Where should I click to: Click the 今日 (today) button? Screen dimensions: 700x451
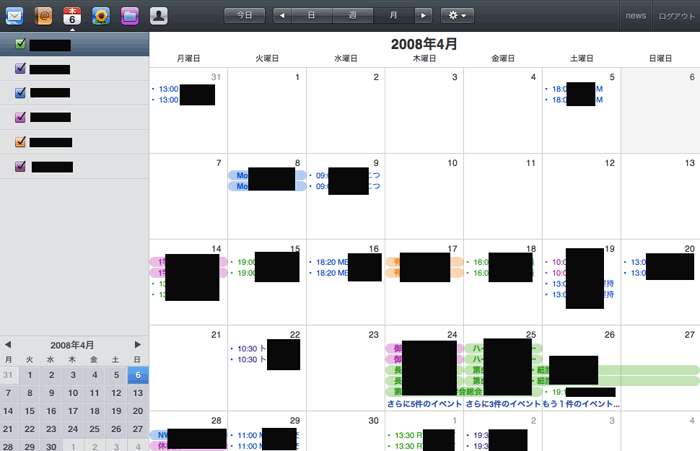tap(244, 15)
